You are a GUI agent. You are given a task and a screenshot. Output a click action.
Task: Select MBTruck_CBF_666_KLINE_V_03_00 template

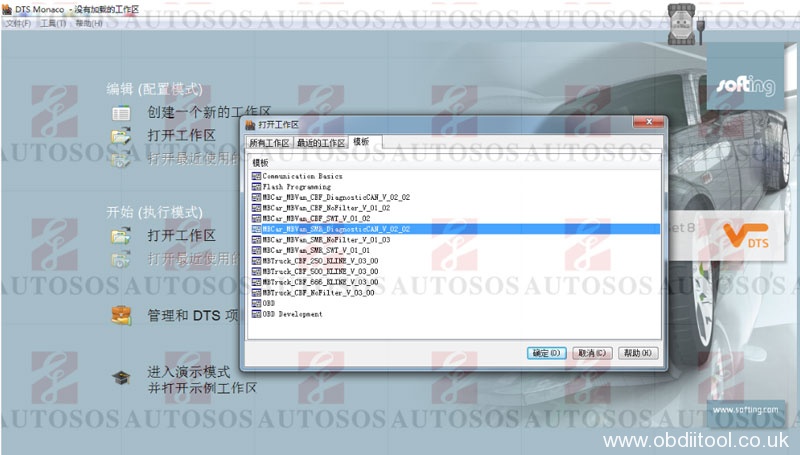320,282
